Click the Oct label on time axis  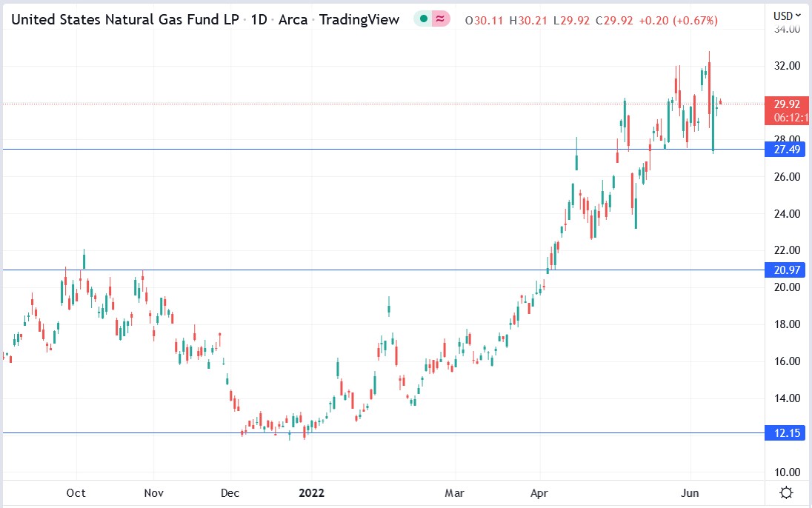click(x=76, y=493)
